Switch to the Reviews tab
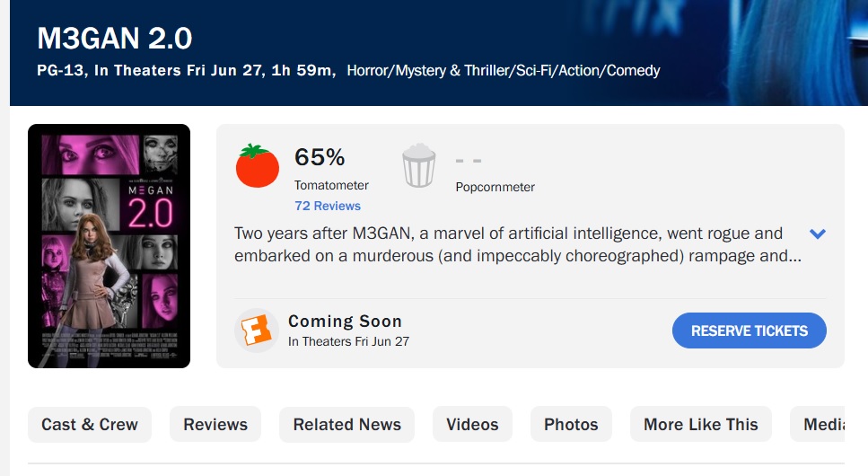Screen dimensions: 868x476 coord(215,425)
